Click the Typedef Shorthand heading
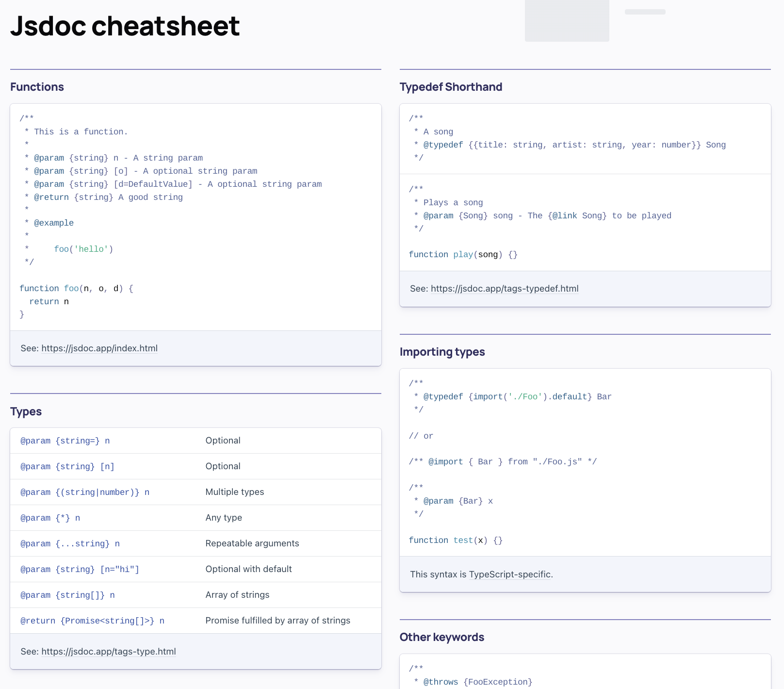The image size is (784, 689). click(x=451, y=87)
